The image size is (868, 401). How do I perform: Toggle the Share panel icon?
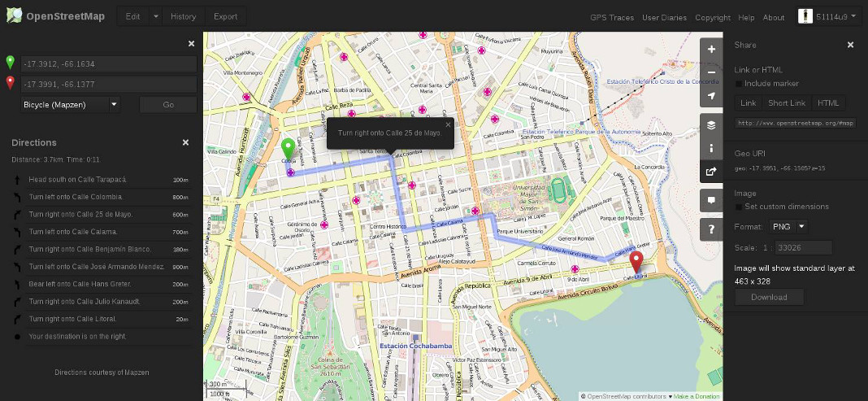711,171
